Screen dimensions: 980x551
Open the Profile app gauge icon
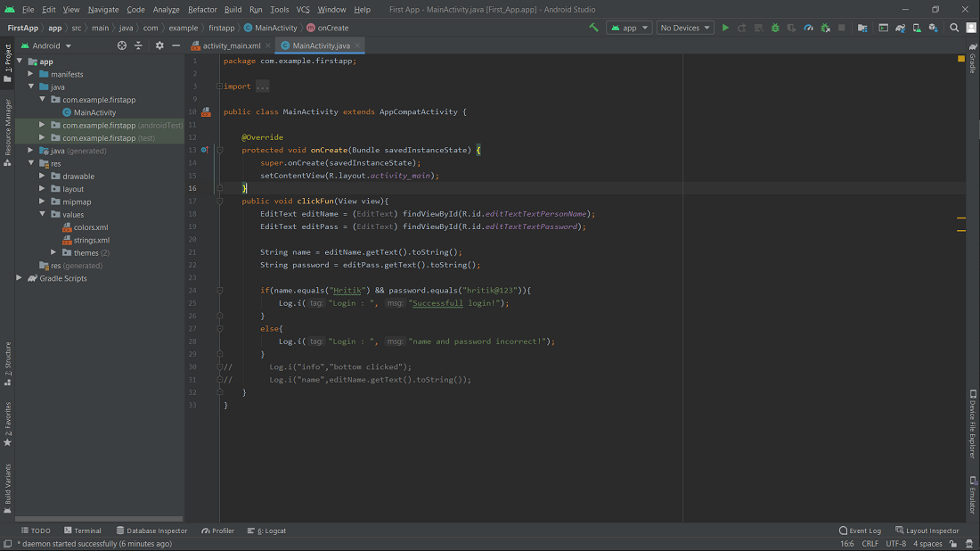tap(809, 28)
